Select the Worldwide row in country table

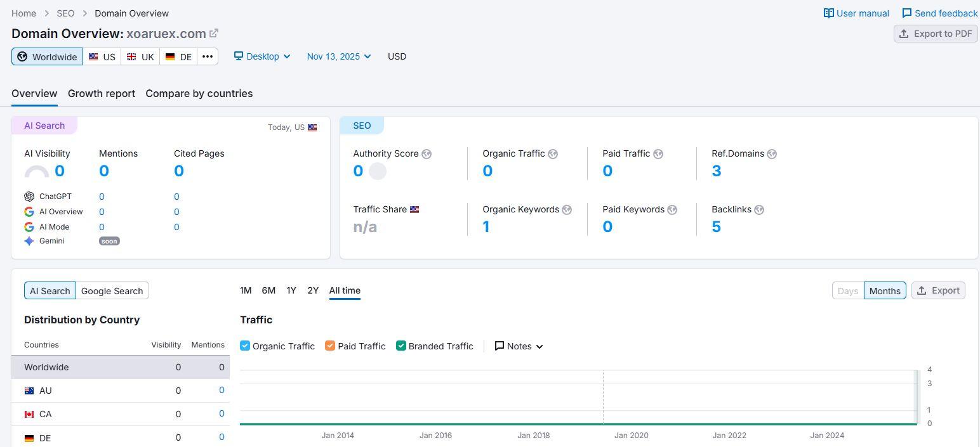click(x=121, y=367)
